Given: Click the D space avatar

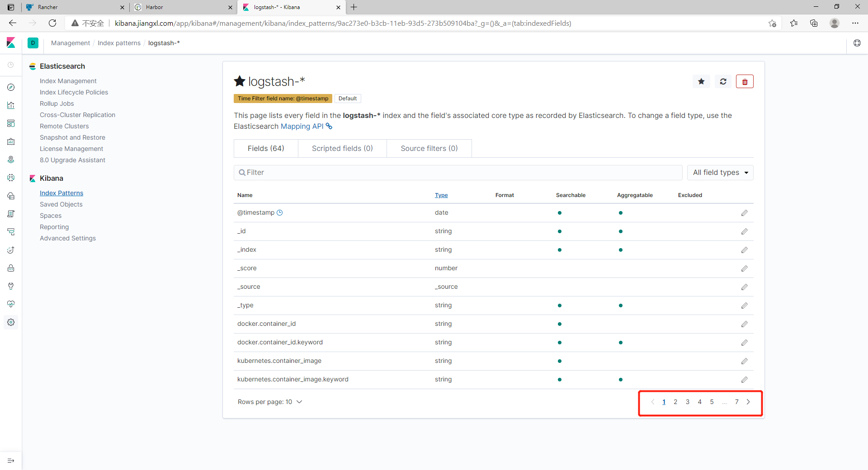Looking at the screenshot, I should [x=33, y=43].
